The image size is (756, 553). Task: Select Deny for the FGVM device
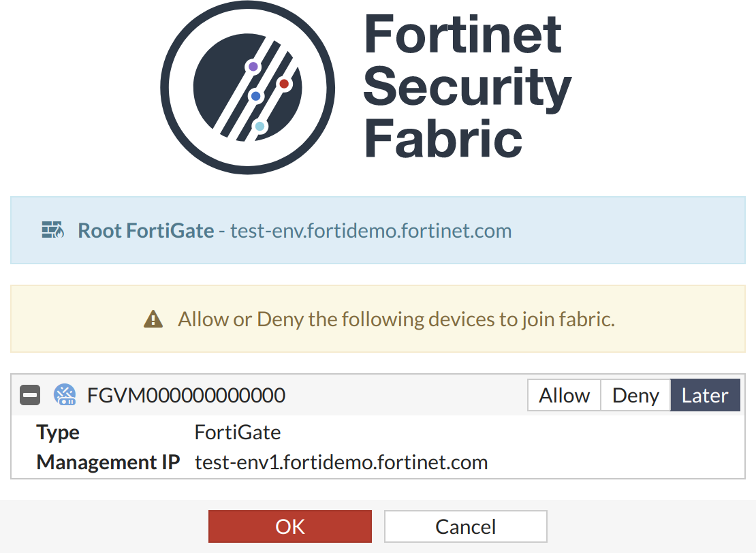pos(635,396)
